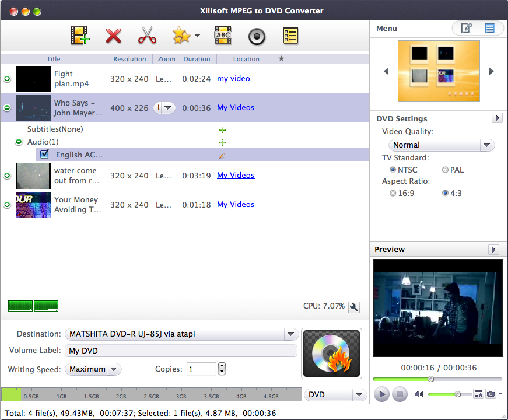Open CPU settings wrench icon
The width and height of the screenshot is (508, 420).
(x=353, y=307)
